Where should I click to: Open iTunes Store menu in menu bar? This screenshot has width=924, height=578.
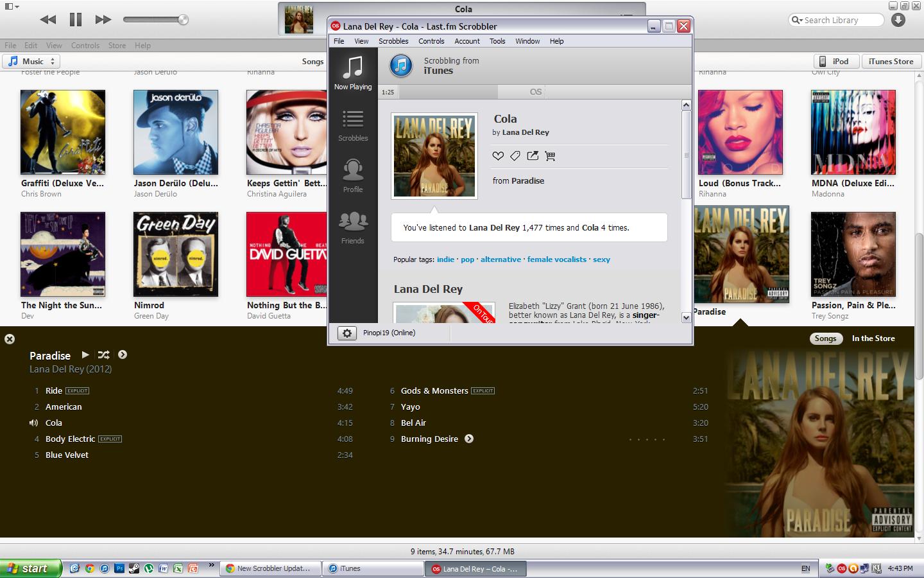pos(117,46)
